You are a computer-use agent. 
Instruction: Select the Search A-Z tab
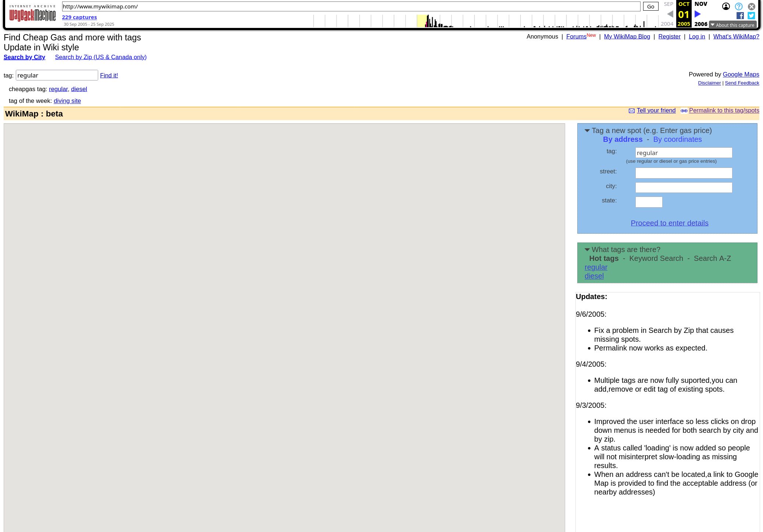tap(712, 259)
